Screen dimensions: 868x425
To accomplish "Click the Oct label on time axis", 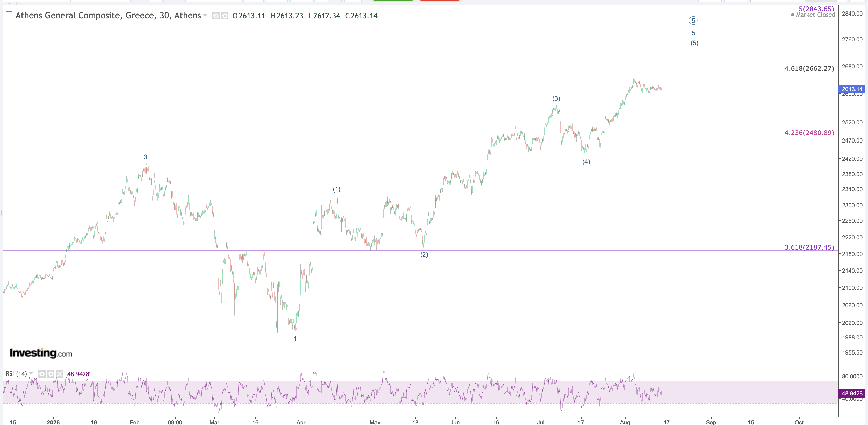I will [x=799, y=422].
